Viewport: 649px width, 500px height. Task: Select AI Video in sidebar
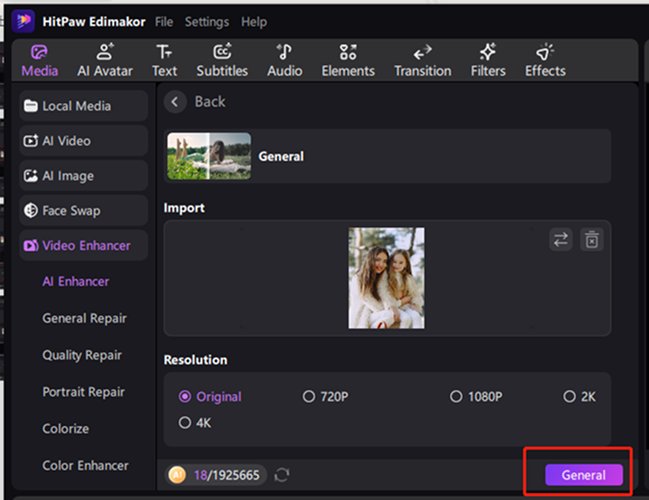[83, 141]
